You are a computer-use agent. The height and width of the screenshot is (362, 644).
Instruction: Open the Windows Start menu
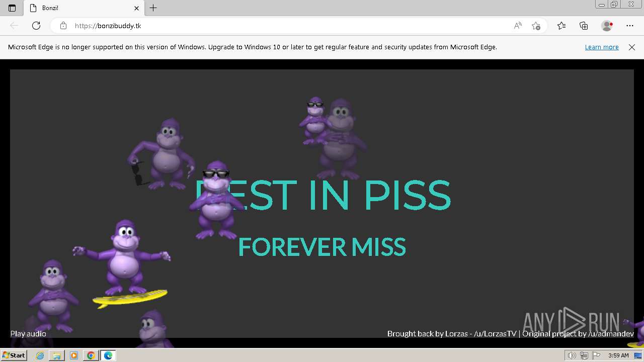[x=14, y=355]
